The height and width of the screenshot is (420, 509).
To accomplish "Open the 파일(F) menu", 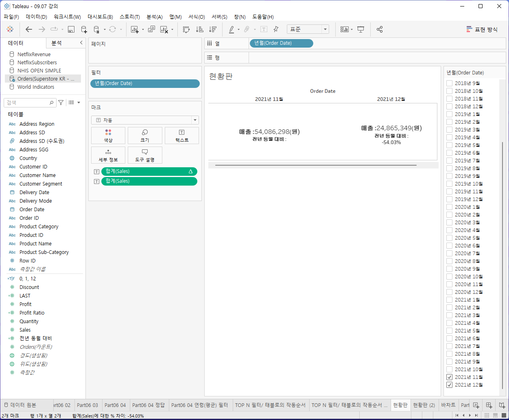I will [x=11, y=17].
